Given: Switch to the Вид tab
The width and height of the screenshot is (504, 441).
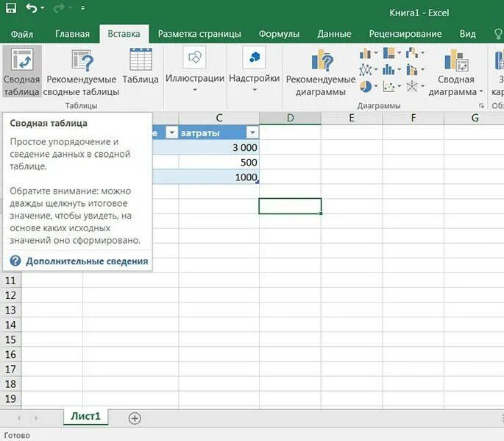Looking at the screenshot, I should tap(467, 34).
